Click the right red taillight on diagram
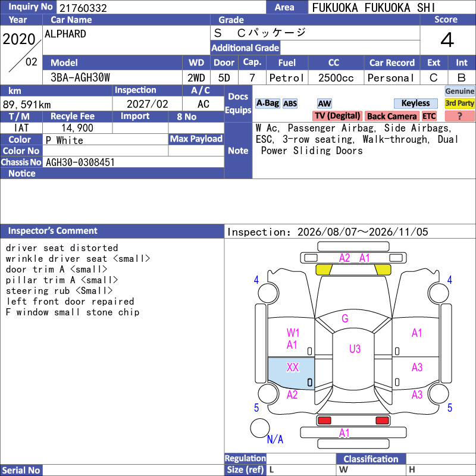The image size is (476, 476). pos(382,421)
